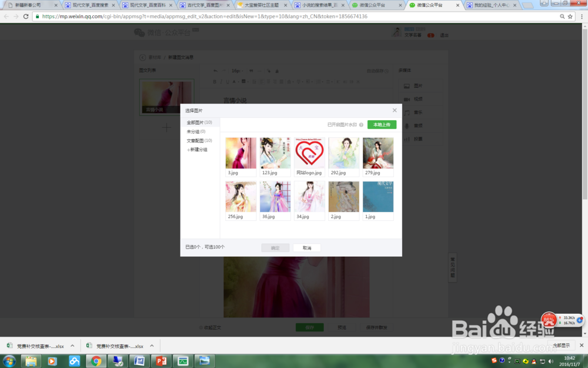Insert 音频 using the microphone icon

pyautogui.click(x=419, y=125)
